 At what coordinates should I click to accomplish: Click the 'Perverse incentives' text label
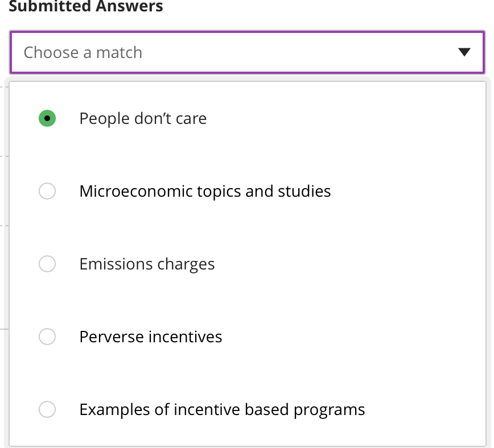[150, 337]
